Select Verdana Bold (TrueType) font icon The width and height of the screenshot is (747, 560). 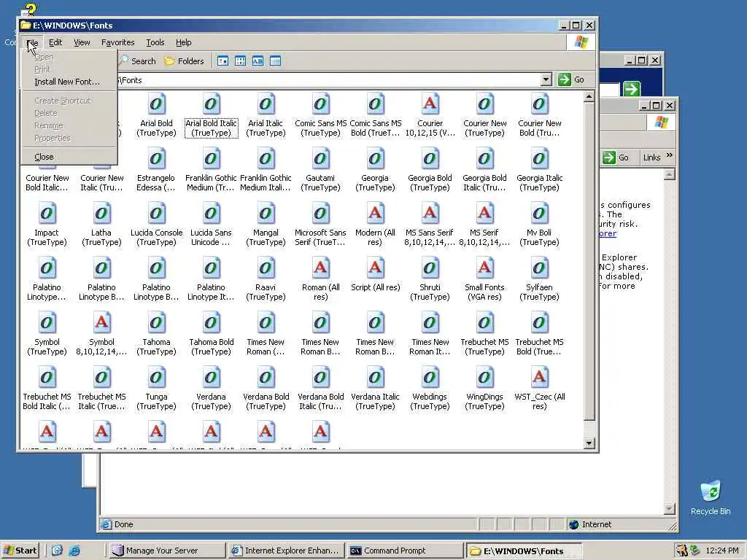click(266, 378)
